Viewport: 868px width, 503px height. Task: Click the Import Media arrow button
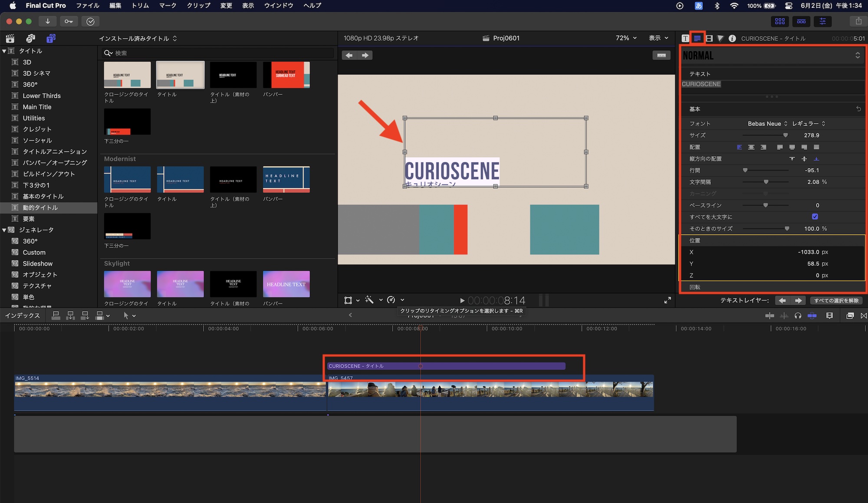click(48, 21)
